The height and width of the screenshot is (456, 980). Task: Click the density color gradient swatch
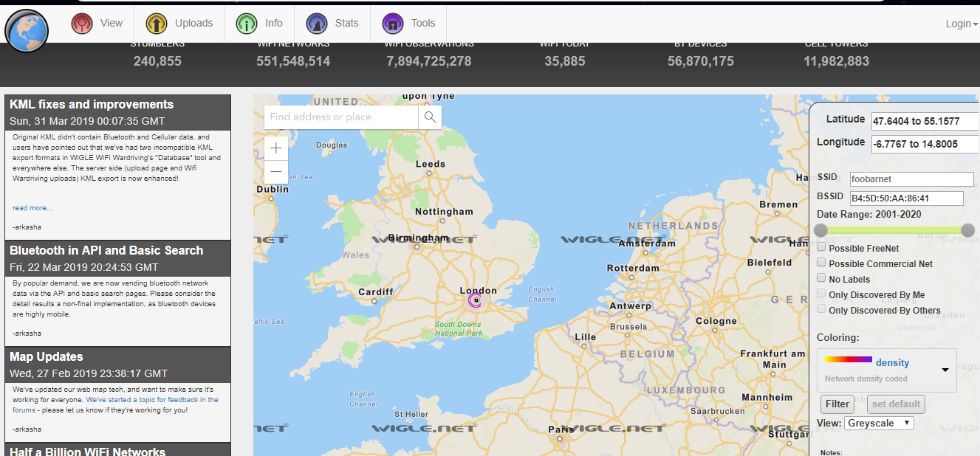click(849, 359)
